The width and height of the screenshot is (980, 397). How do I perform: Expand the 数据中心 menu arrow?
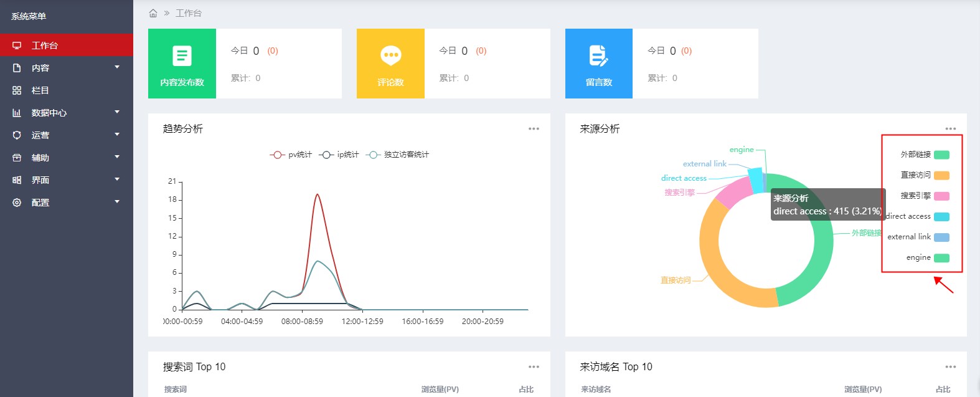point(117,112)
